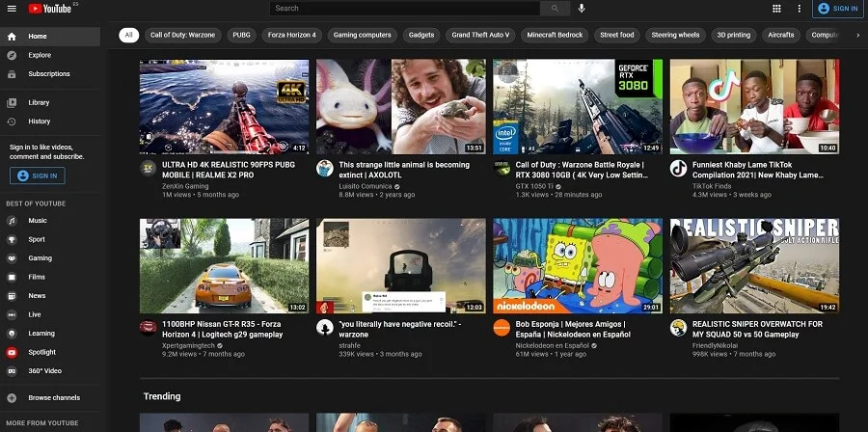868x432 pixels.
Task: Click the top-right Sign In button
Action: 837,9
